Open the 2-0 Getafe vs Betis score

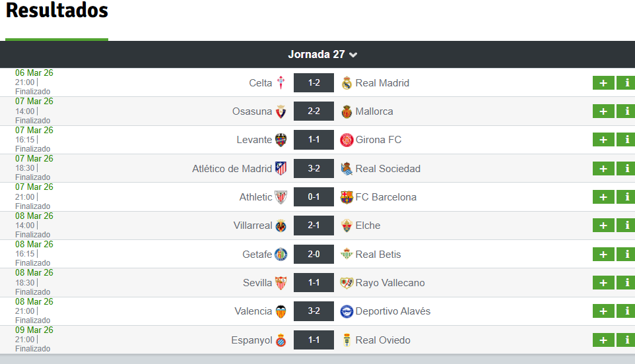coord(314,254)
